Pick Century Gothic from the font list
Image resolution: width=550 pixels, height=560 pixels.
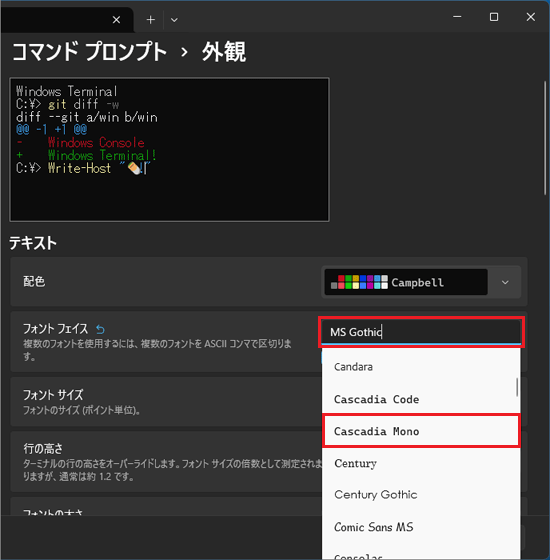[x=421, y=495]
